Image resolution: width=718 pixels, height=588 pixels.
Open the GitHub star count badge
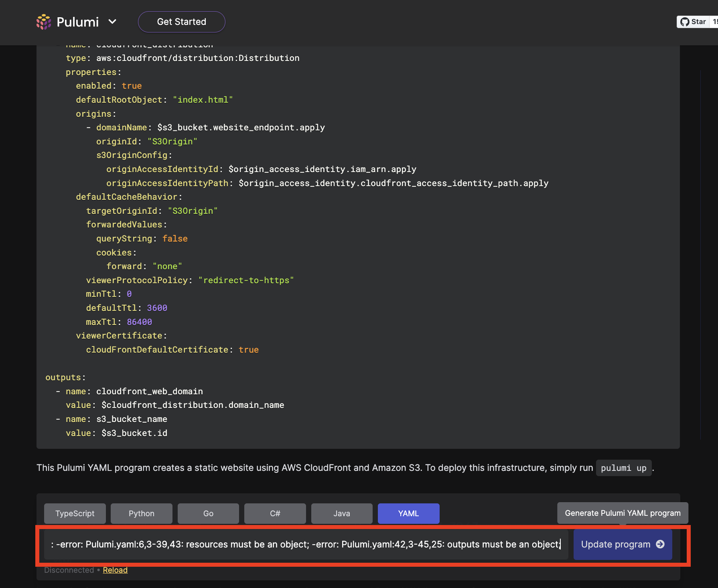click(x=714, y=22)
